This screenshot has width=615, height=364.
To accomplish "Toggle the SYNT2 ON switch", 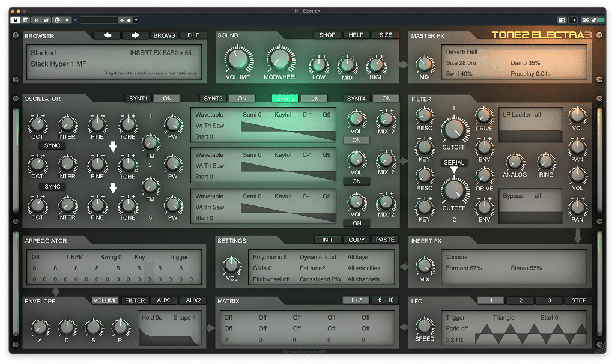I will [242, 99].
